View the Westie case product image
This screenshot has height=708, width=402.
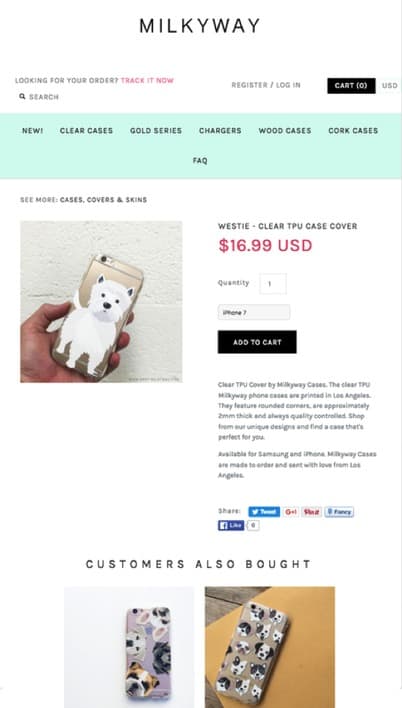point(101,302)
